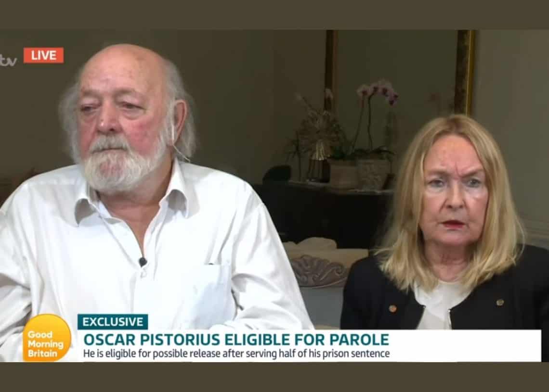The image size is (549, 392).
Task: Select the subheadline about possible release
Action: pos(236,354)
